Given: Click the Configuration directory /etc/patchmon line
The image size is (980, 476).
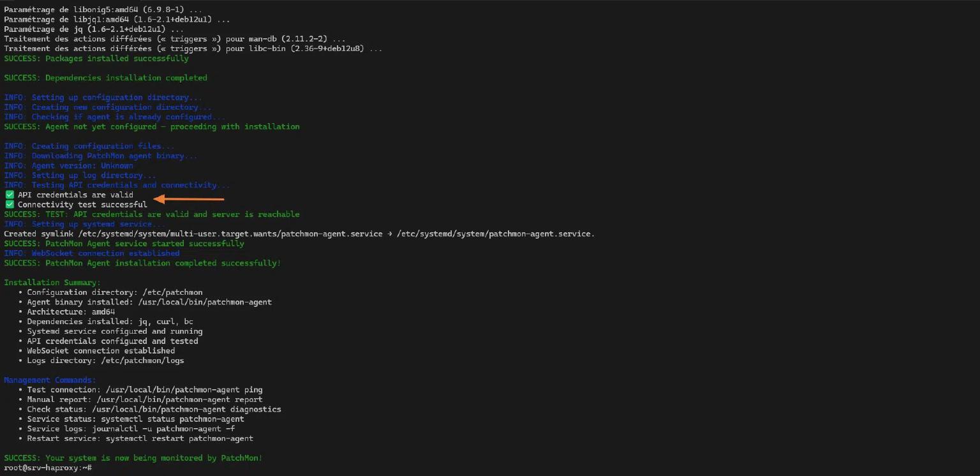Looking at the screenshot, I should (115, 292).
